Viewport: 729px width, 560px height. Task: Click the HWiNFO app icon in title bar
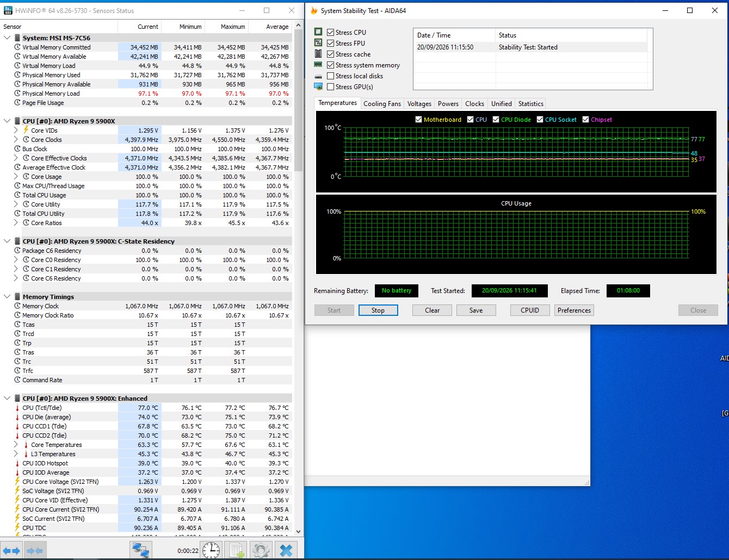tap(8, 10)
